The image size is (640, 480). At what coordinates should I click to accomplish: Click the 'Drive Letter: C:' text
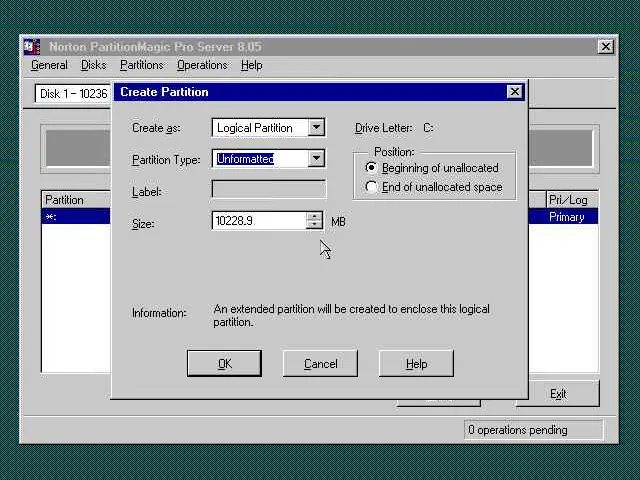click(394, 128)
